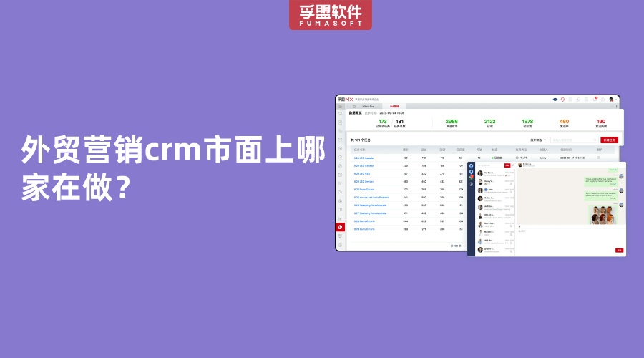Open the wigs image in chat conversation
644x358 pixels.
click(602, 215)
